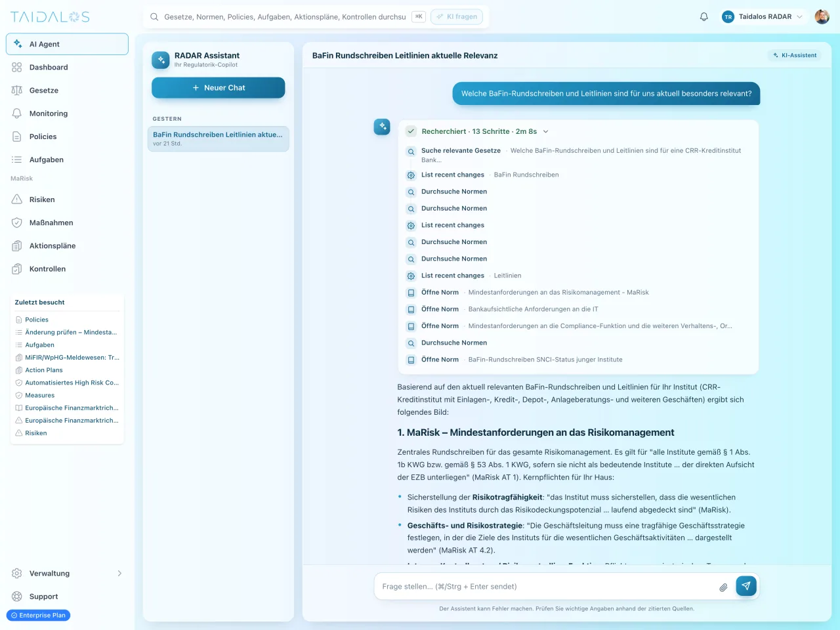Click the Support lifebuoy icon
This screenshot has height=630, width=840.
(x=17, y=597)
